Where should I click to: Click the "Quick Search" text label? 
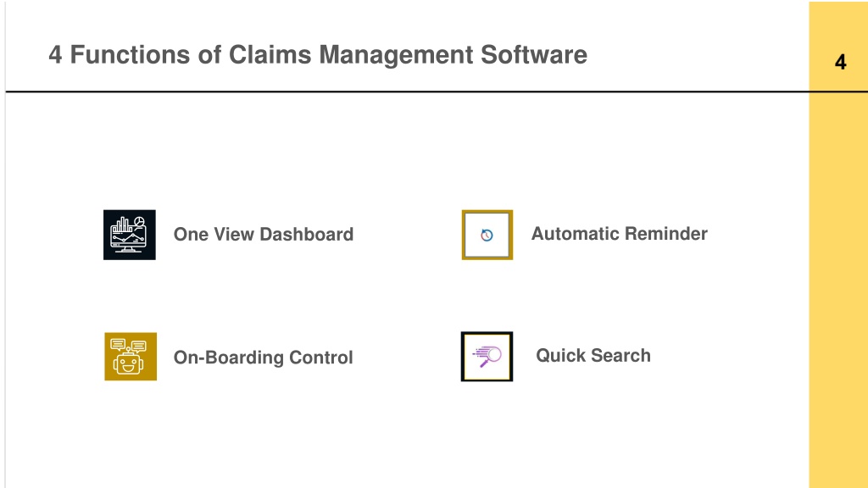[593, 355]
